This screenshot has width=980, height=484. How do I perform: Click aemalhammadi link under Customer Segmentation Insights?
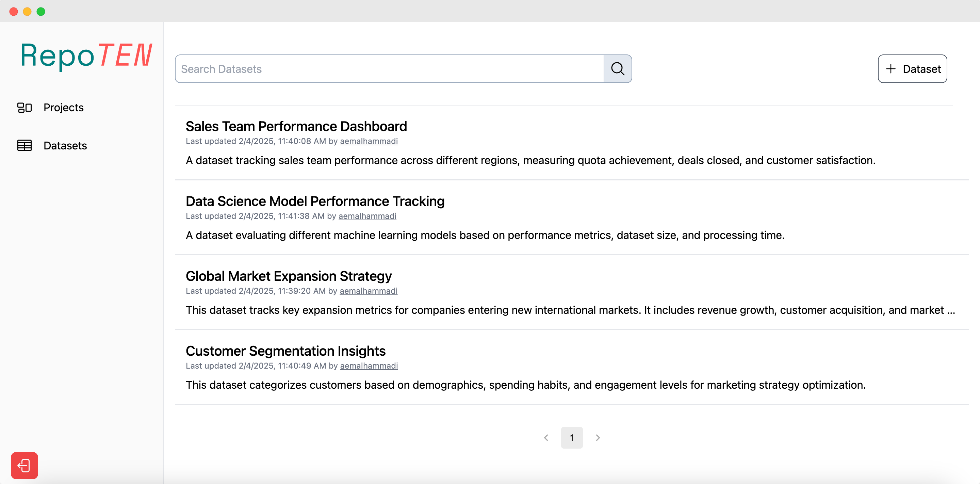click(x=369, y=366)
